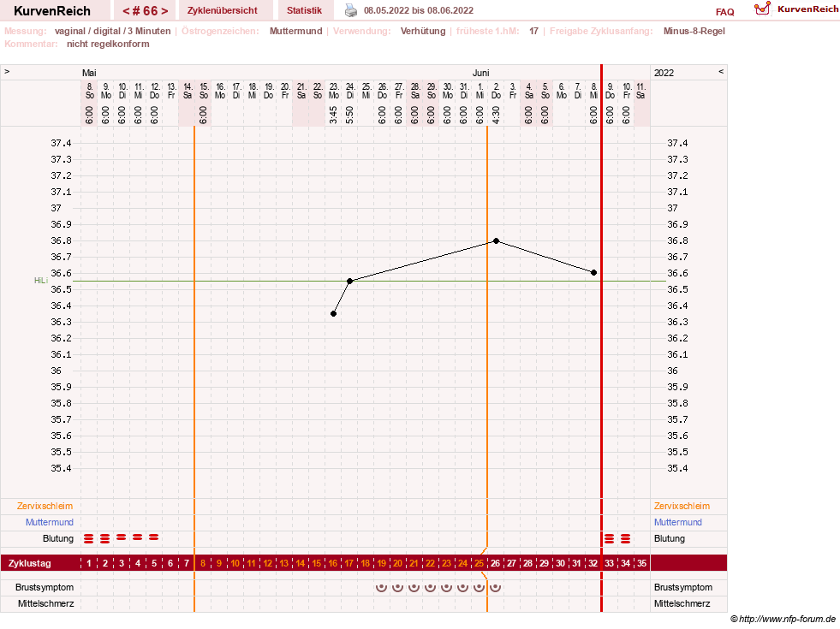Click the Verhütung usage value
Viewport: 840px width, 629px height.
423,31
